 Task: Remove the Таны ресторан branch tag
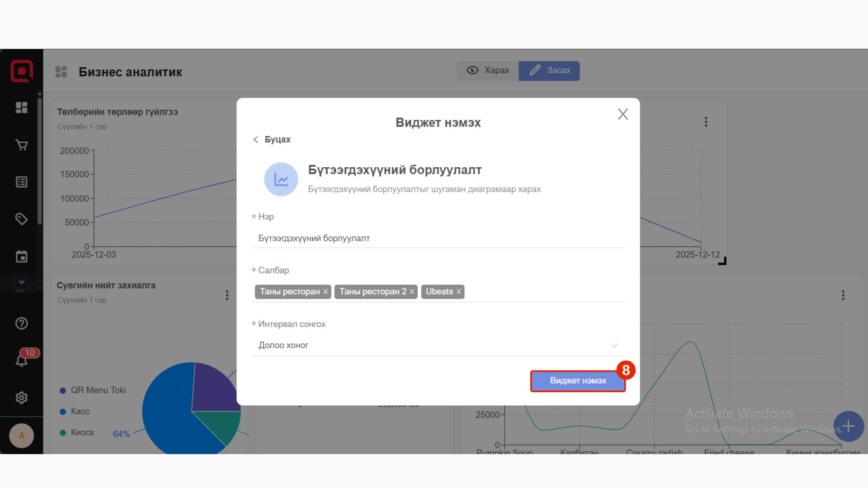(x=325, y=292)
